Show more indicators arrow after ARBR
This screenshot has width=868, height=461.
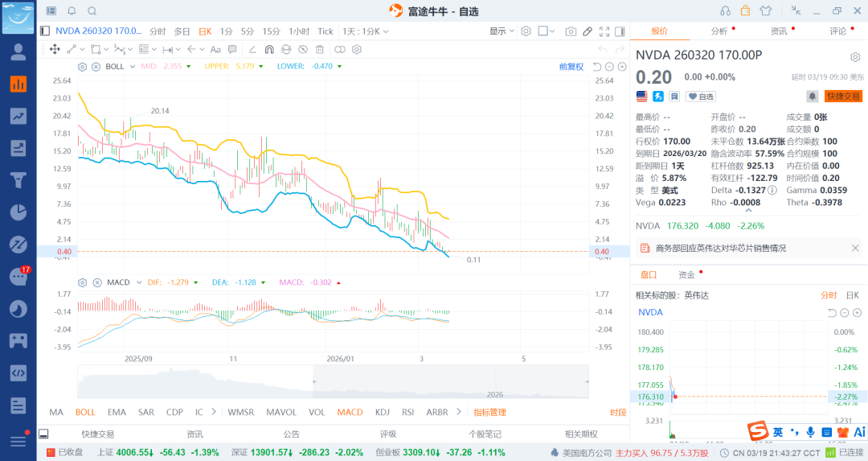[x=459, y=412]
